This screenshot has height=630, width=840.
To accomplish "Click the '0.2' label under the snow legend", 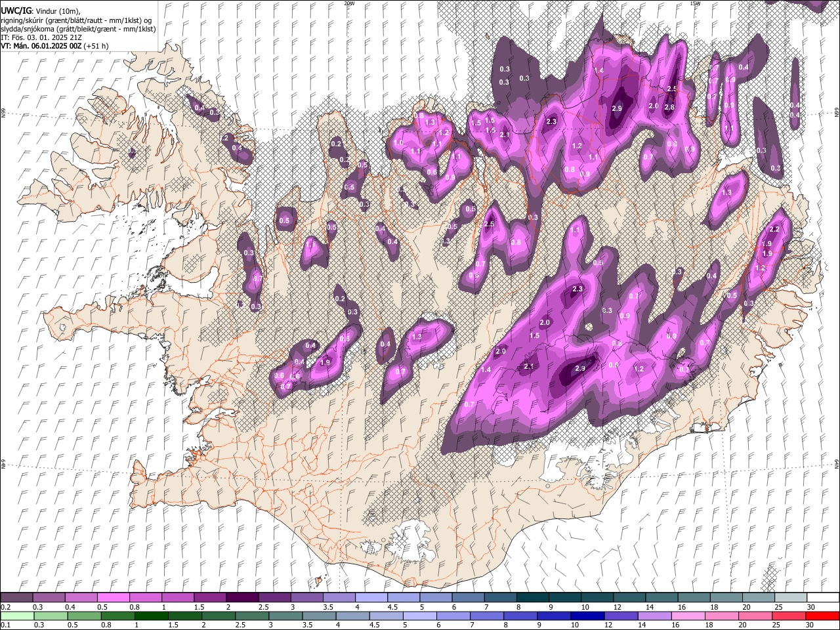I will click(5, 607).
